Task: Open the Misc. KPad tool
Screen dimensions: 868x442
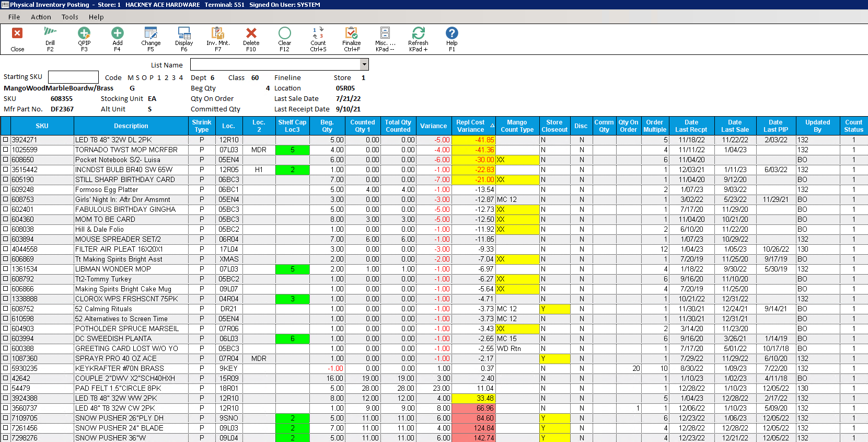Action: pyautogui.click(x=385, y=39)
